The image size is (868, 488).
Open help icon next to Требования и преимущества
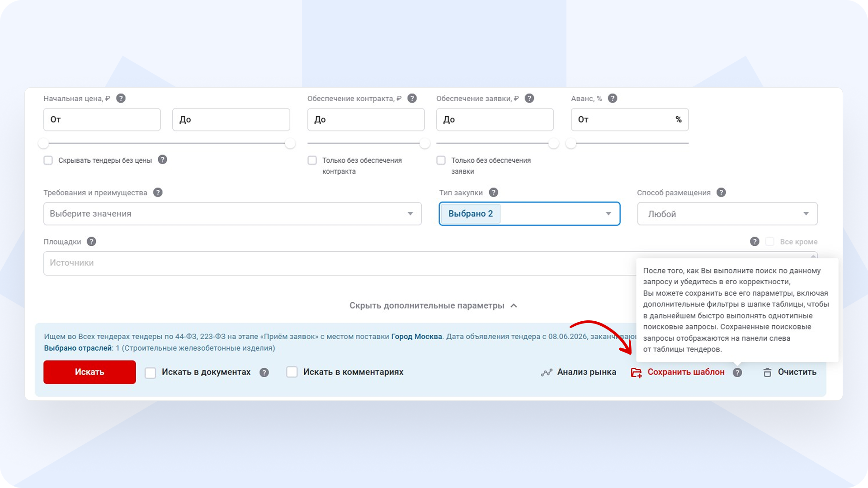tap(158, 192)
